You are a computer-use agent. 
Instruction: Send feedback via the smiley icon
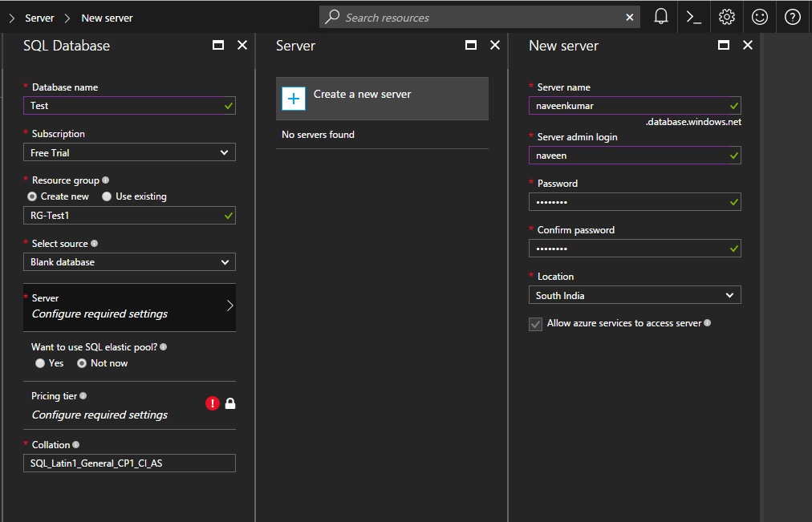click(x=759, y=16)
